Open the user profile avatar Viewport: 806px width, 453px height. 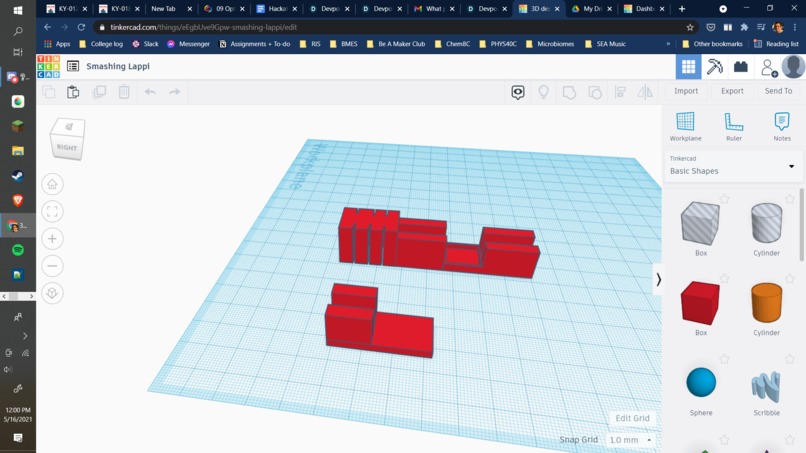[x=793, y=67]
